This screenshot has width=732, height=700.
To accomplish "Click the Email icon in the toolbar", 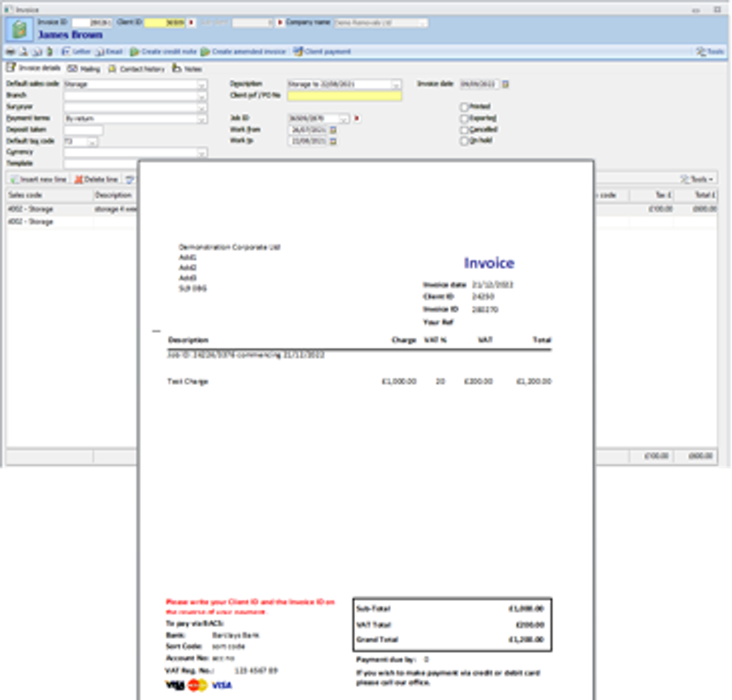I will [x=99, y=52].
